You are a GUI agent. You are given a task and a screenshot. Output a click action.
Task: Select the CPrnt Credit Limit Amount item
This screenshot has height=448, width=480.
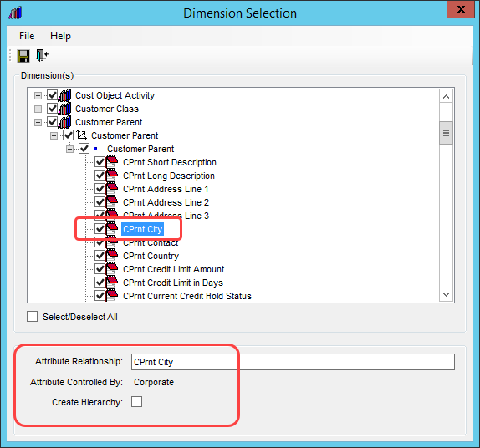174,269
